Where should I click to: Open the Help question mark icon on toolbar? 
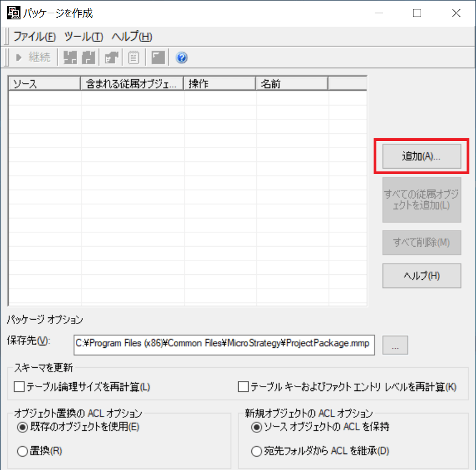[181, 57]
